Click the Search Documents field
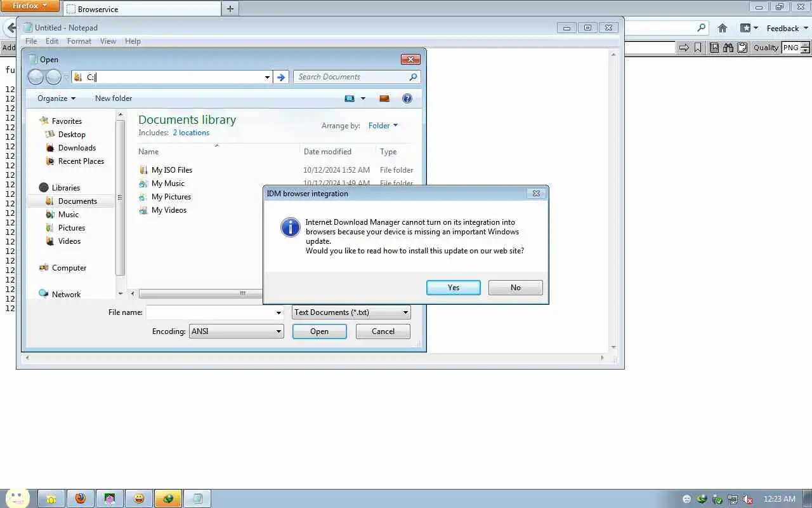This screenshot has height=508, width=812. coord(357,77)
